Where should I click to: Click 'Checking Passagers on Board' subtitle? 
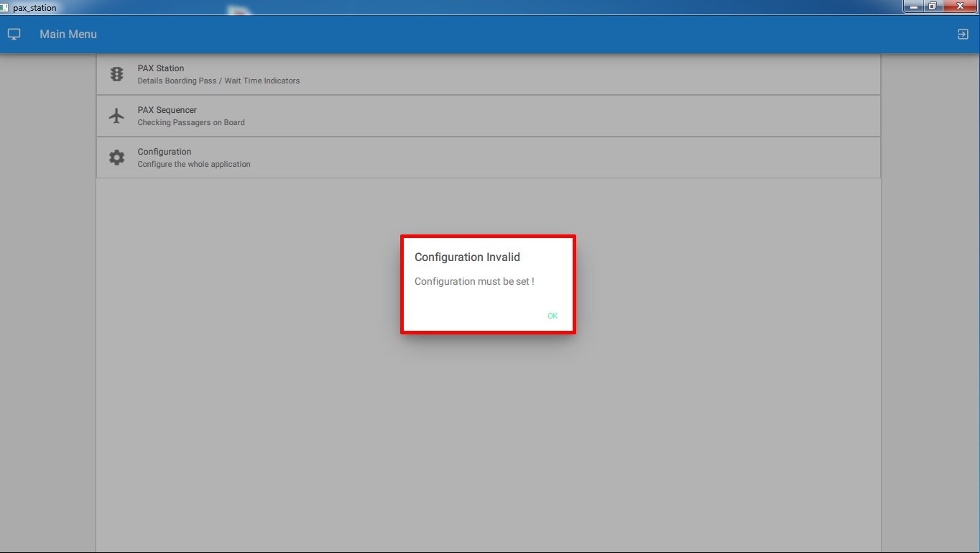[x=191, y=122]
